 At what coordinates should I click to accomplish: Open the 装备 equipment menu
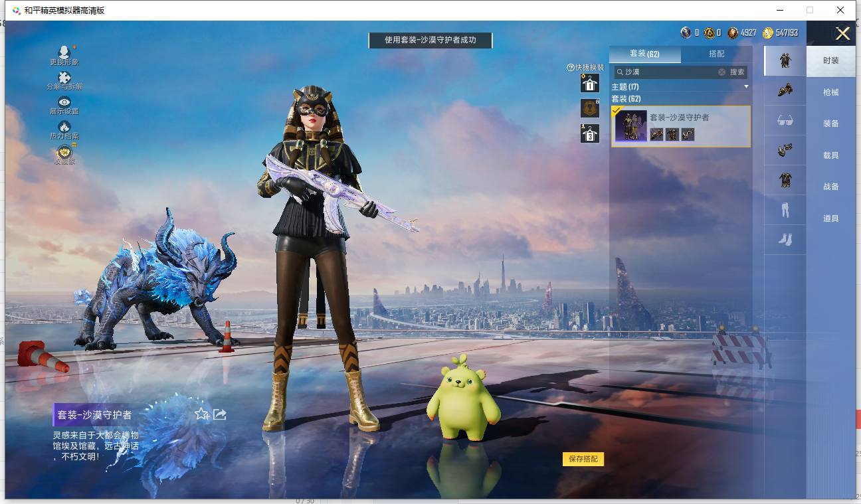click(x=831, y=124)
